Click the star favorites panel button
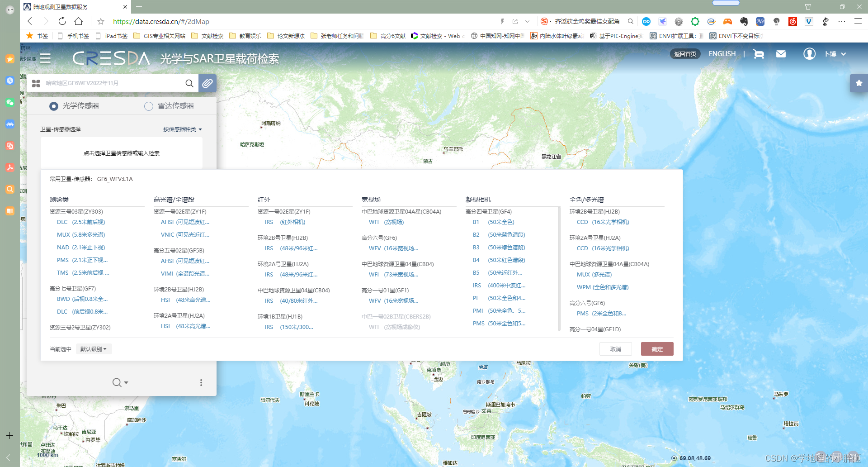This screenshot has height=467, width=868. pyautogui.click(x=859, y=83)
